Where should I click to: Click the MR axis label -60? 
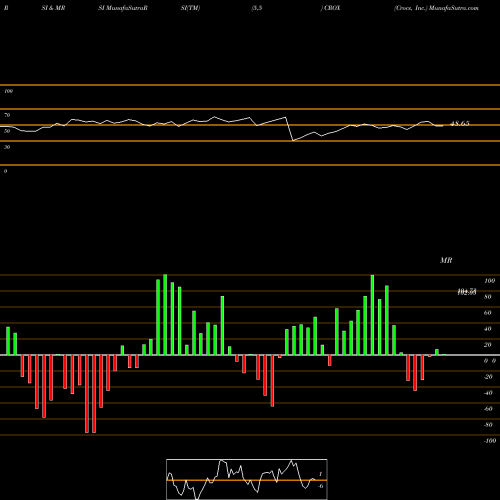(488, 409)
